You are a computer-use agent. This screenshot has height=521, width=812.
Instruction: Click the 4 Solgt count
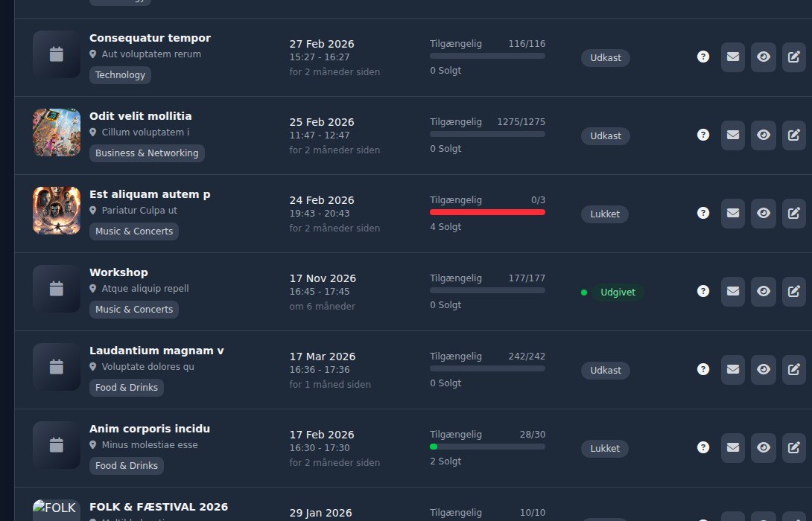[x=445, y=226]
